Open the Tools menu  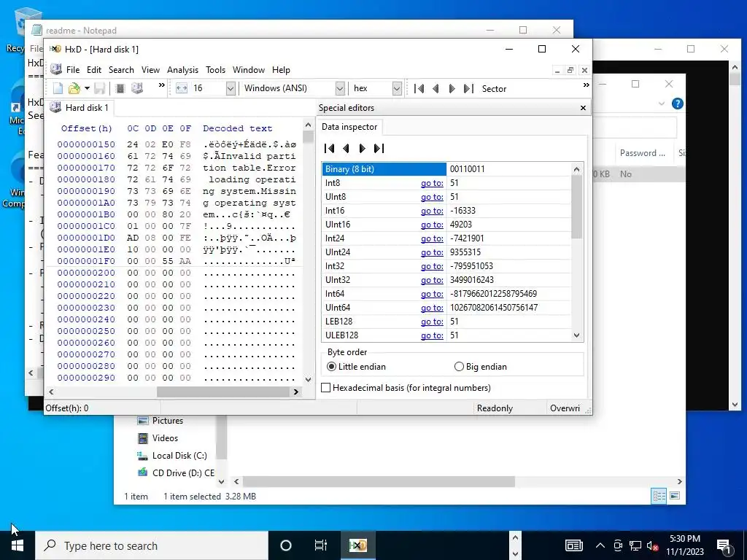(215, 70)
